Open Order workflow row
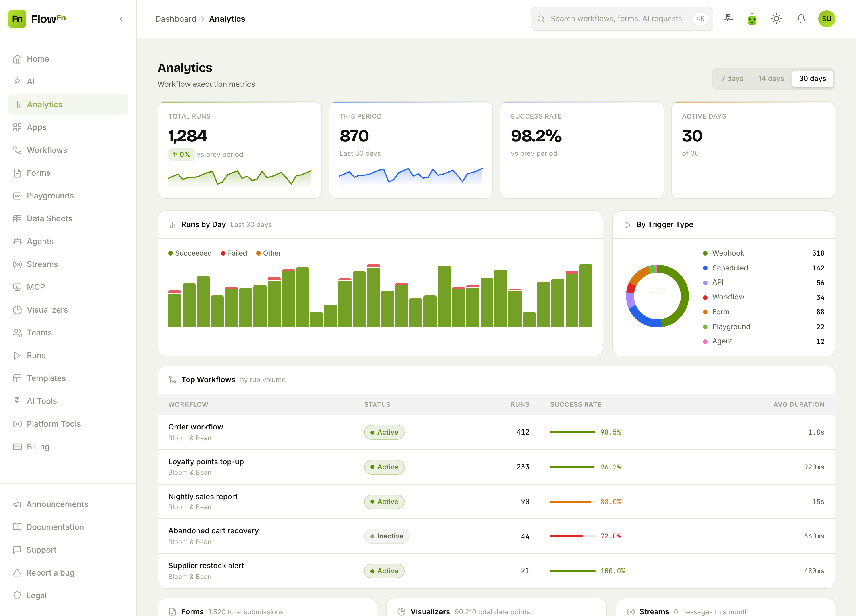The height and width of the screenshot is (616, 856). (496, 432)
